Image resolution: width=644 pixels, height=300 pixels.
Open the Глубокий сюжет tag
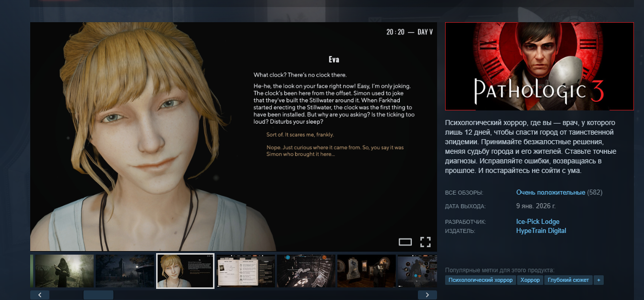click(568, 280)
